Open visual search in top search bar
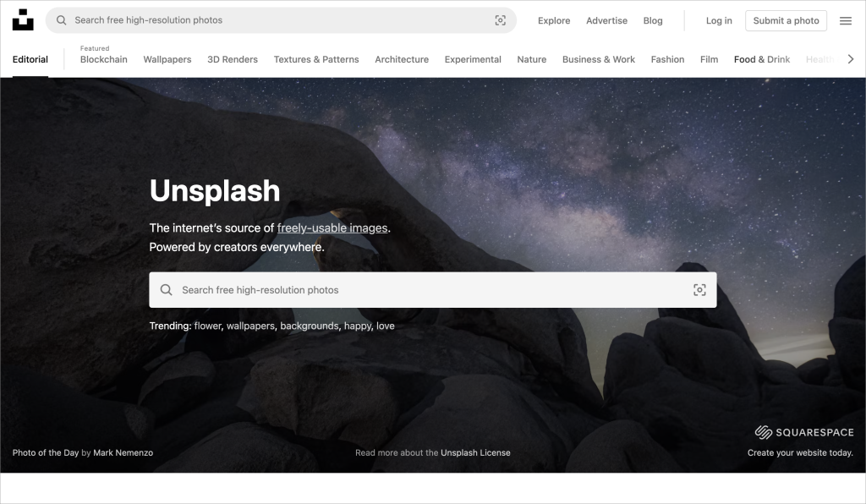866x504 pixels. point(500,20)
